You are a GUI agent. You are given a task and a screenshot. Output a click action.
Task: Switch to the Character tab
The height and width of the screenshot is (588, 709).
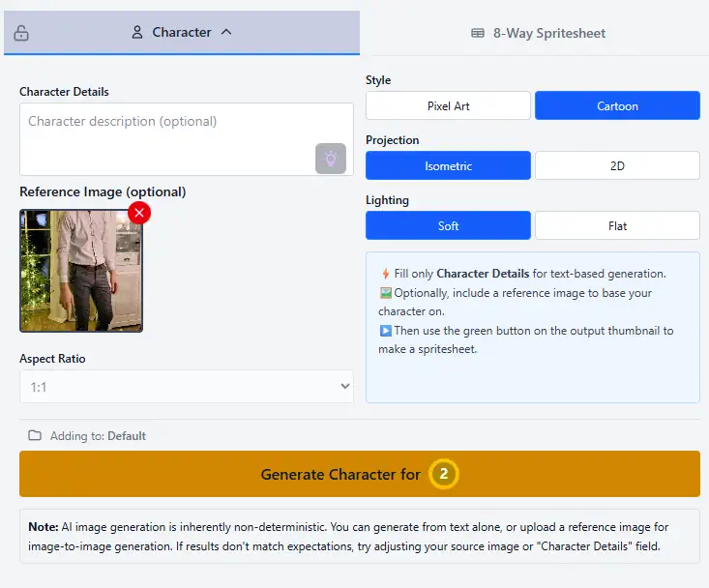coord(182,32)
